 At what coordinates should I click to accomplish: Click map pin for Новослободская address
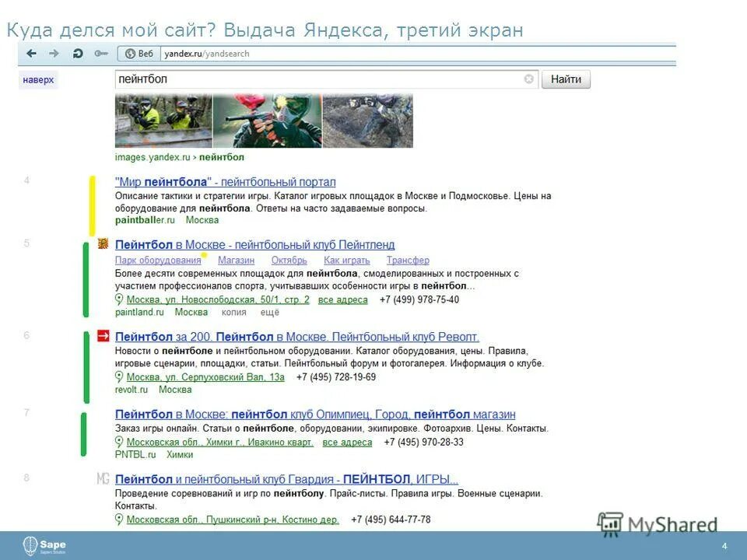[119, 299]
